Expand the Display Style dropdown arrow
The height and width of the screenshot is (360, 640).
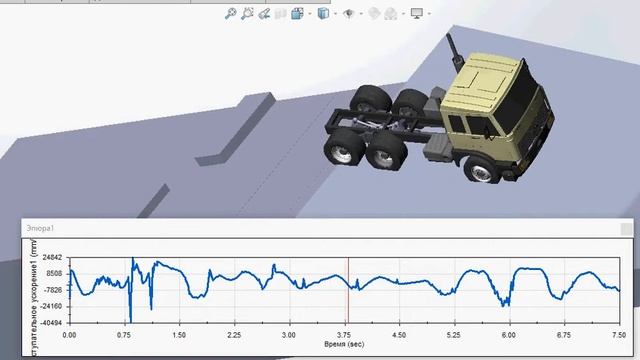(335, 14)
